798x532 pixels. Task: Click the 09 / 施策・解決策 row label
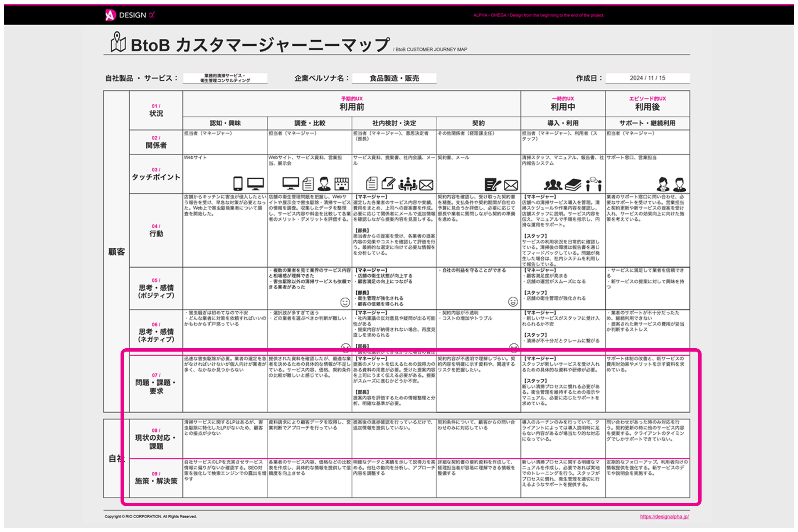coord(156,478)
